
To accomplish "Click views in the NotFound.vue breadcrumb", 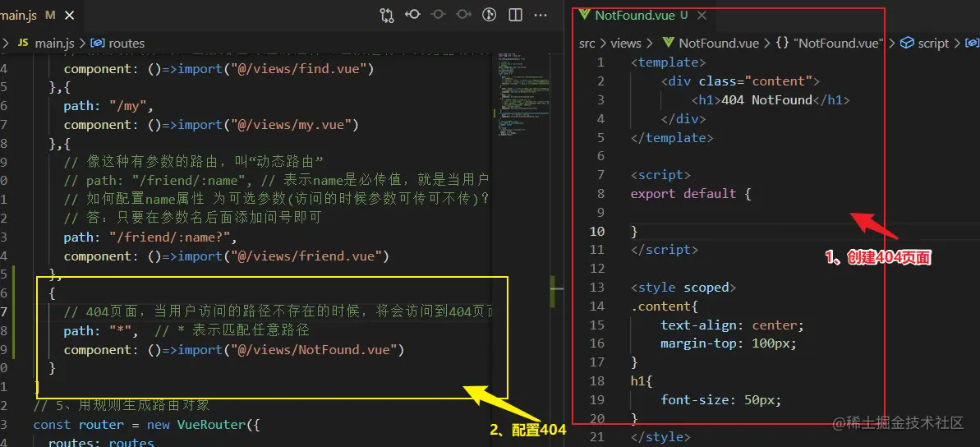I will [626, 43].
